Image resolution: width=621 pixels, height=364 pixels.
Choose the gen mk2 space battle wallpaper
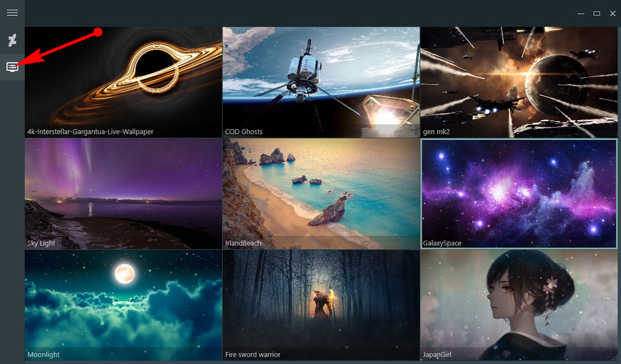519,82
